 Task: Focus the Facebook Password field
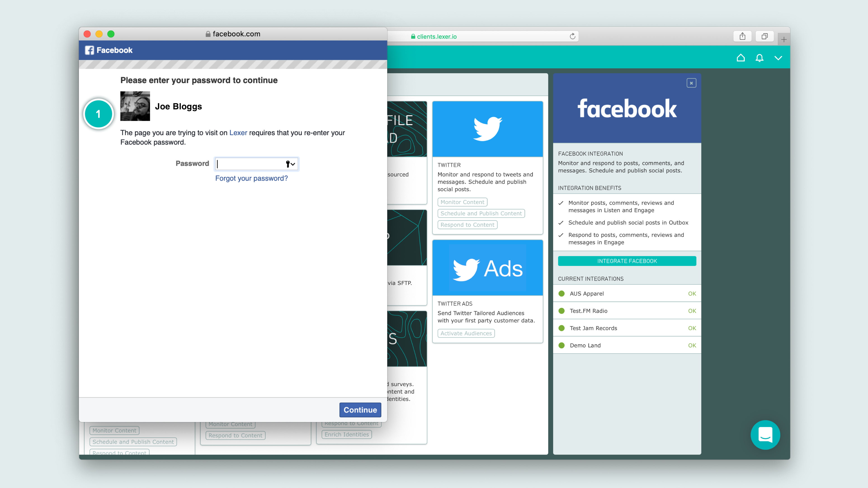click(x=256, y=164)
